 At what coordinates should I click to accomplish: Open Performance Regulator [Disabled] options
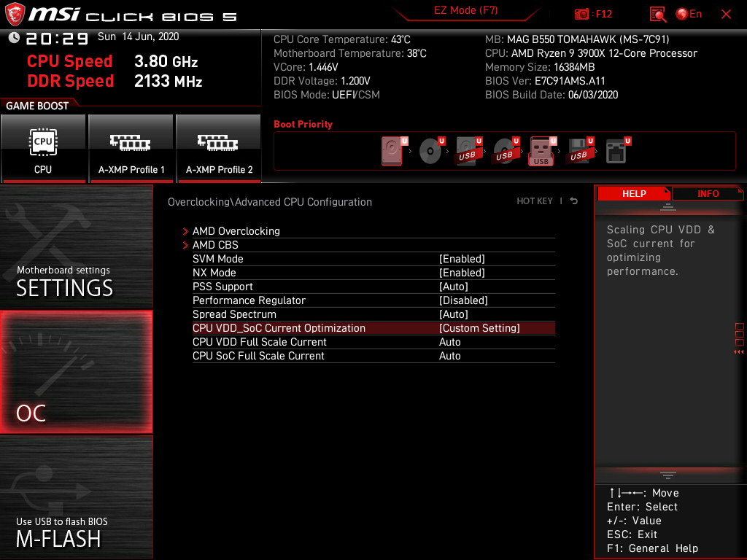coord(463,300)
